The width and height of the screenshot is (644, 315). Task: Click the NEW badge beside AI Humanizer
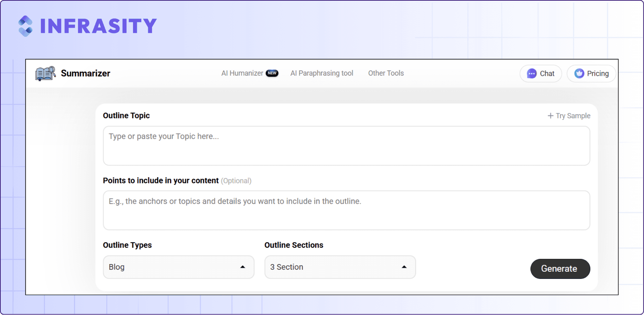tap(272, 73)
